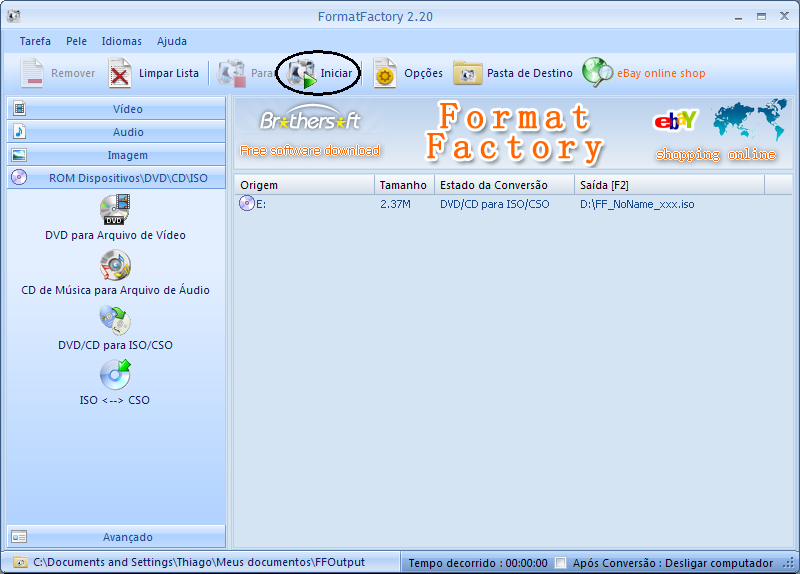Click the Pasta de Destino folder icon

467,73
